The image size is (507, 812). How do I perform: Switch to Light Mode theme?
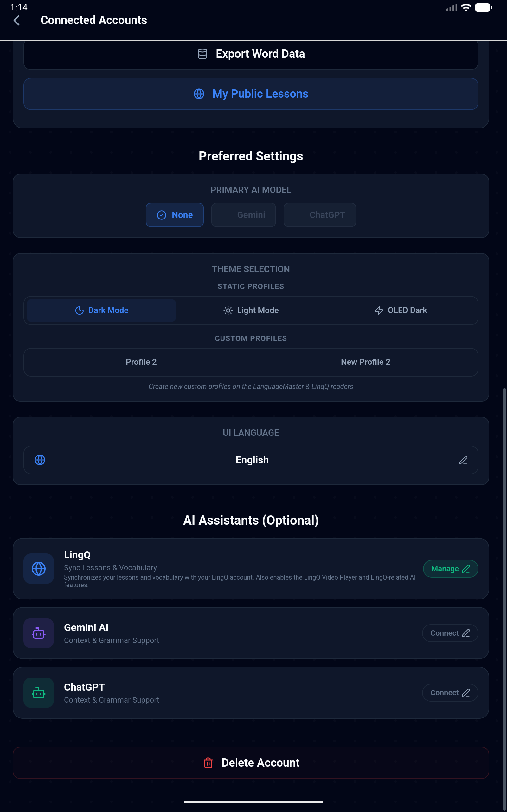[251, 311]
